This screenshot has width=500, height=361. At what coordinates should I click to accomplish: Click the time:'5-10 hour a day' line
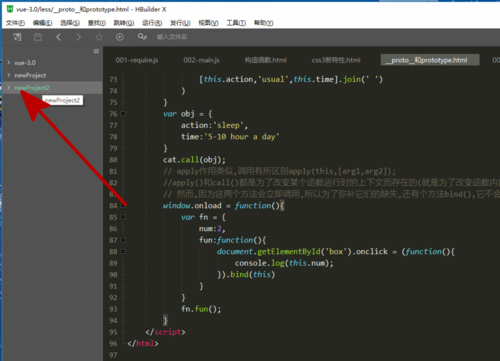point(230,137)
